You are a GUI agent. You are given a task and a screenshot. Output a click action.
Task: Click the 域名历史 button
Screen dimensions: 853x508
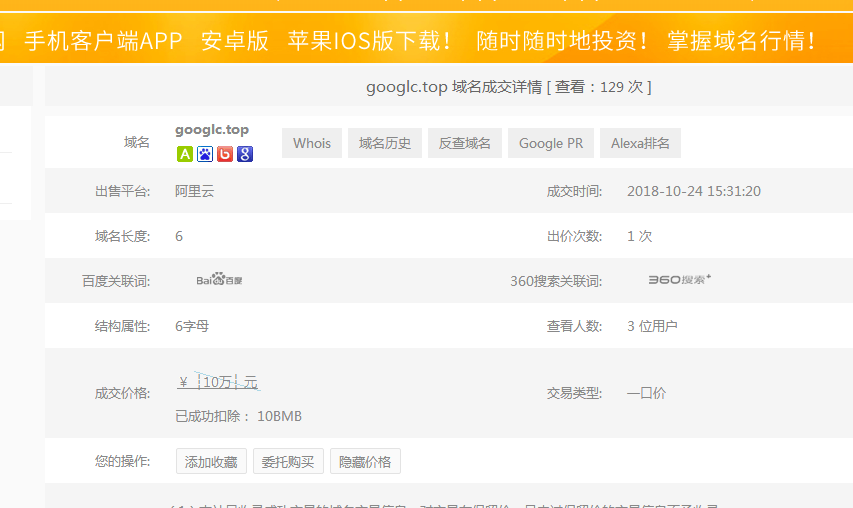[x=385, y=143]
